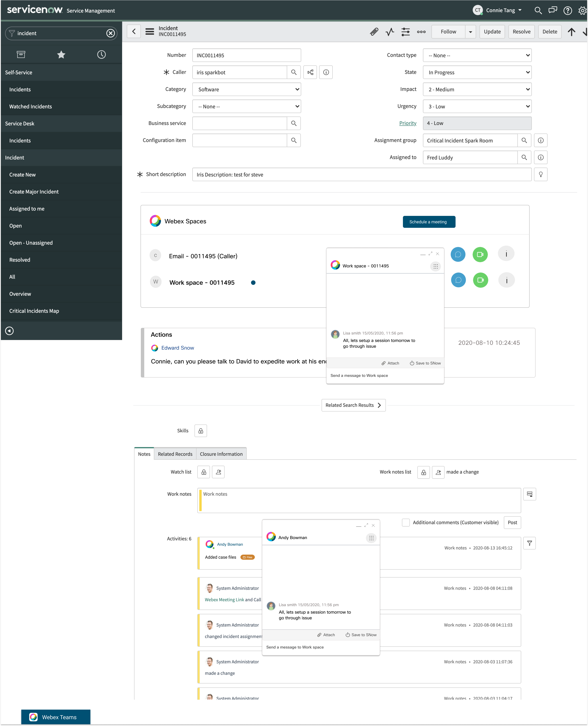Open help question mark icon
This screenshot has width=588, height=726.
[568, 11]
